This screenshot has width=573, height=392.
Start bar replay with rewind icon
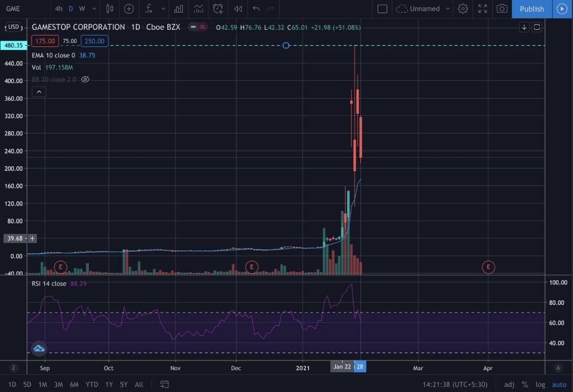pos(238,9)
